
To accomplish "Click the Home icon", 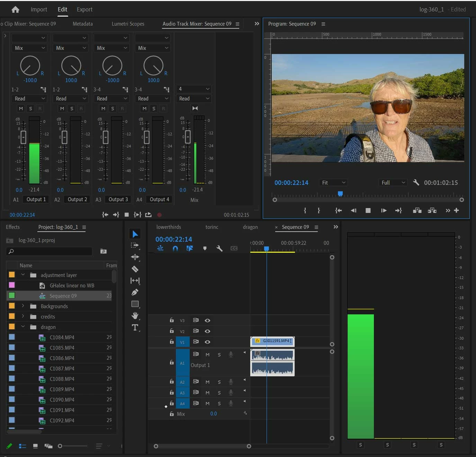I will [15, 10].
